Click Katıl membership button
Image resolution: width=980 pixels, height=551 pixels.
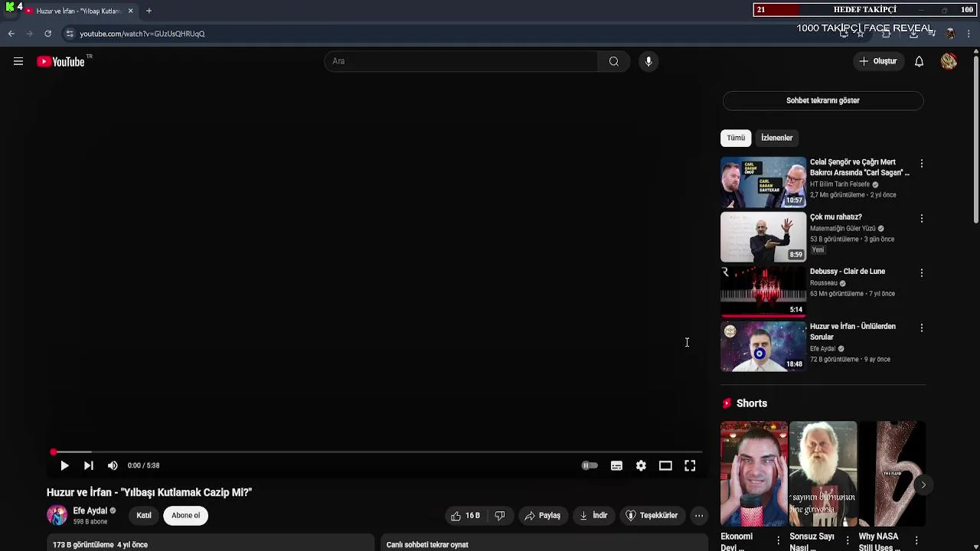(144, 516)
